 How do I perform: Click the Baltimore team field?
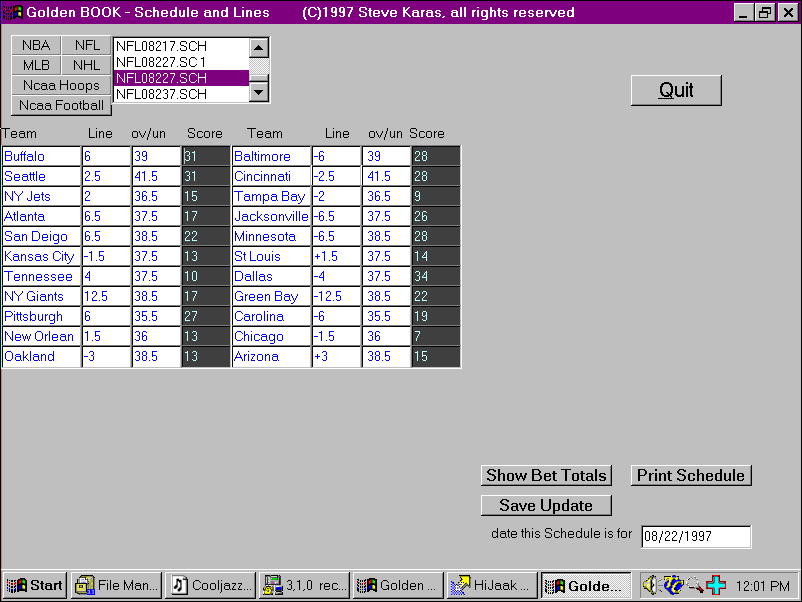(x=272, y=156)
